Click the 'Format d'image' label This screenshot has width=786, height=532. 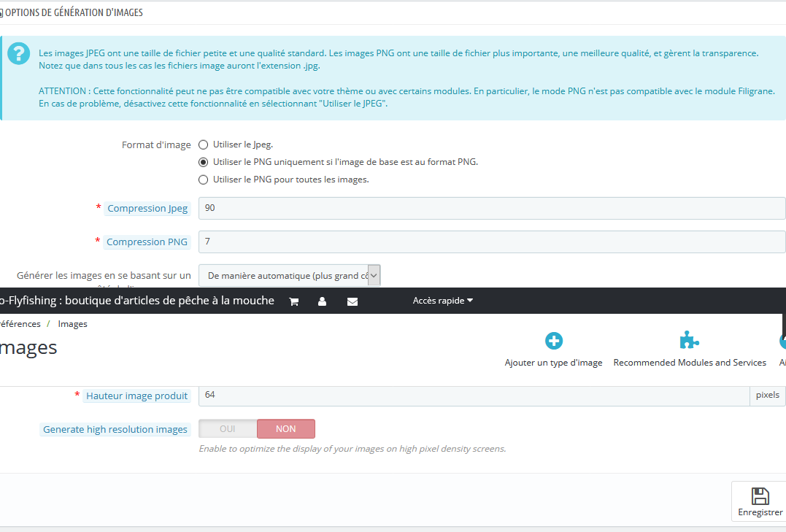pyautogui.click(x=156, y=145)
